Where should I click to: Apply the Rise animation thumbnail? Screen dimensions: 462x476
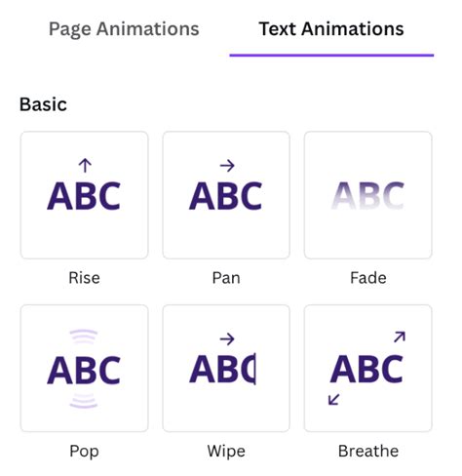84,195
